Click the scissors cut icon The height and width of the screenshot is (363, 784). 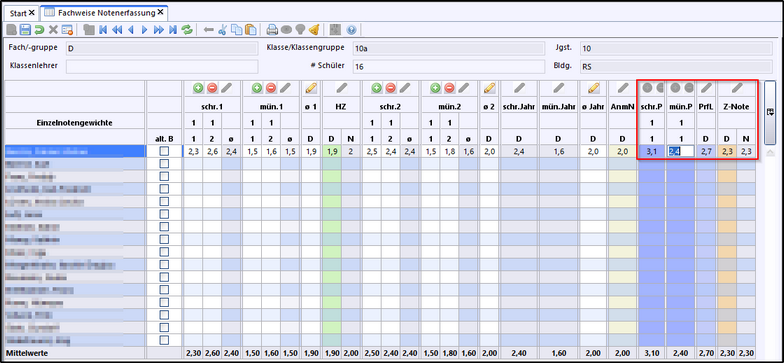pyautogui.click(x=223, y=30)
